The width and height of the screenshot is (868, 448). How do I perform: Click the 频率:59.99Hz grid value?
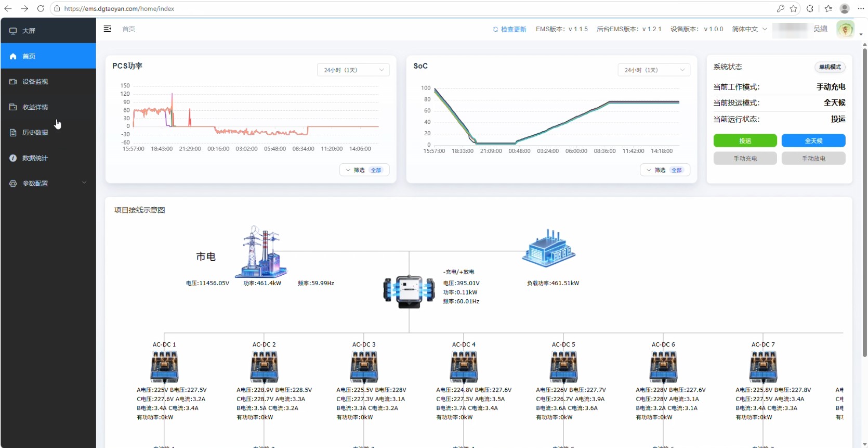coord(316,283)
